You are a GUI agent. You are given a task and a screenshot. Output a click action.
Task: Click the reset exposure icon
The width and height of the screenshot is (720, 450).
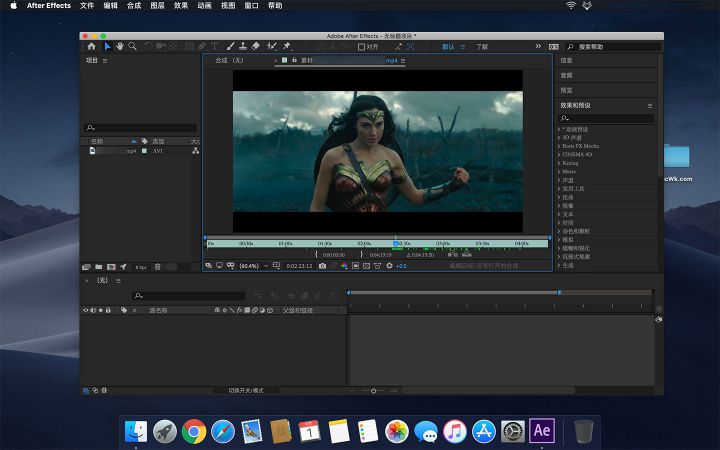click(389, 266)
